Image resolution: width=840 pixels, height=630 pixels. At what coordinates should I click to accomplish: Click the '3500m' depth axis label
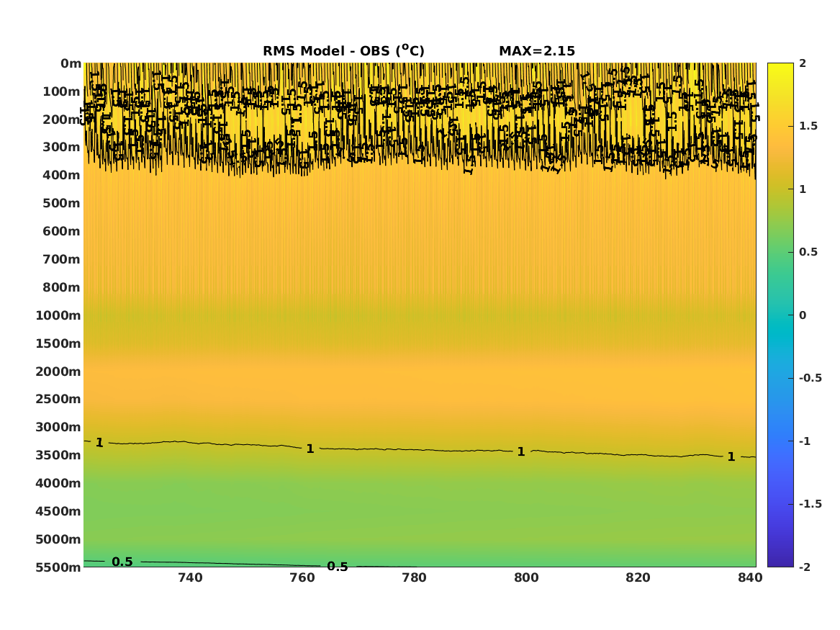click(x=58, y=455)
